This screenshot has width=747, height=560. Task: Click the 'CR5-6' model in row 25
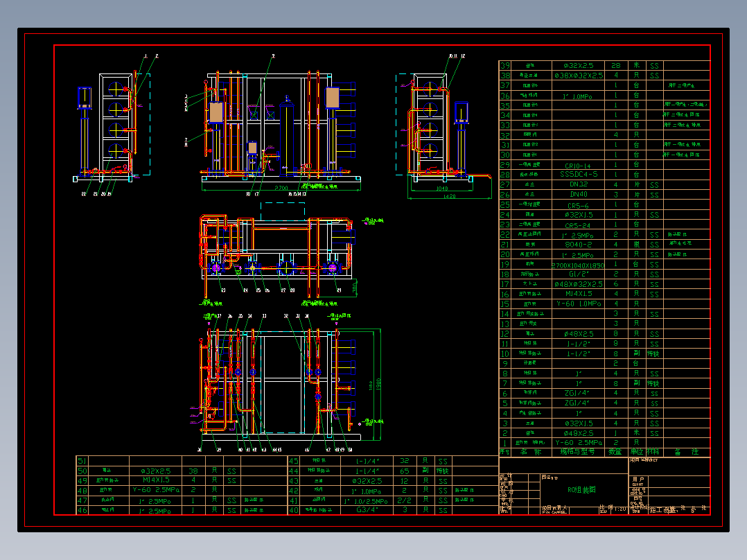coord(578,205)
